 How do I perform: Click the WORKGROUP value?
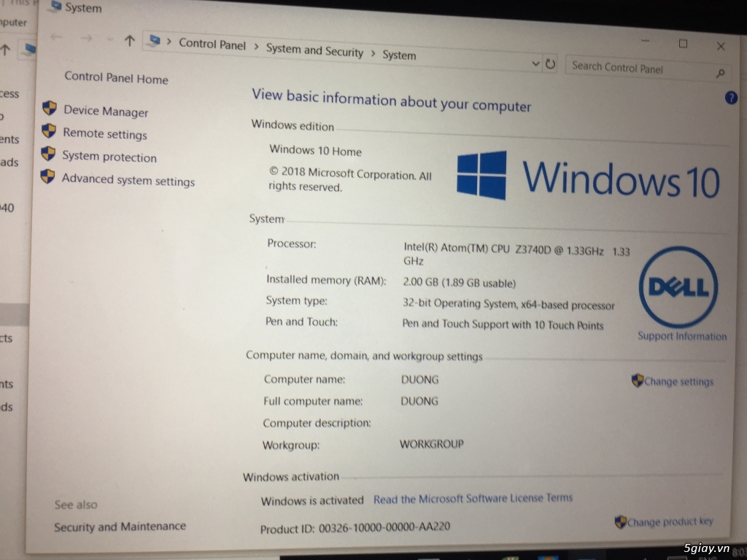pyautogui.click(x=432, y=444)
